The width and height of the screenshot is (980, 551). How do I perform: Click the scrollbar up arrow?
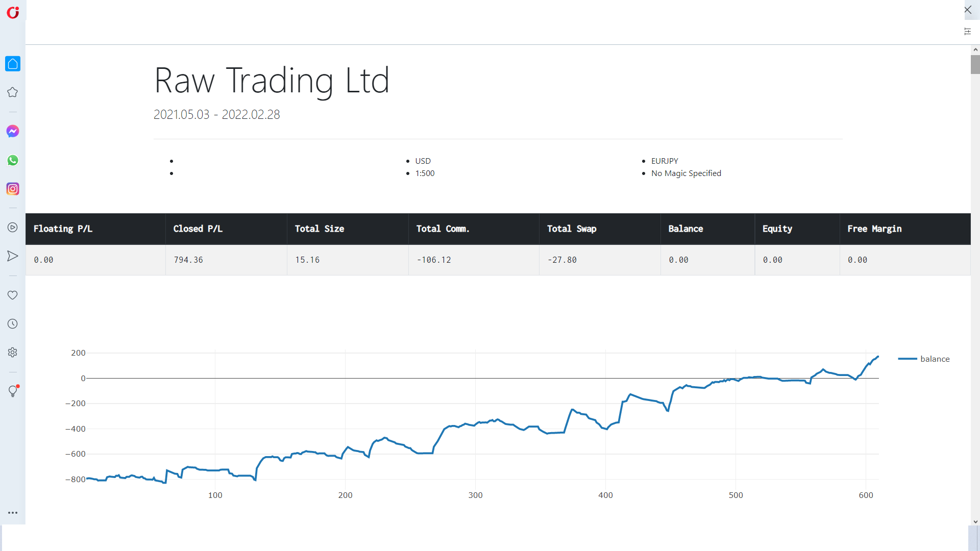[x=975, y=49]
